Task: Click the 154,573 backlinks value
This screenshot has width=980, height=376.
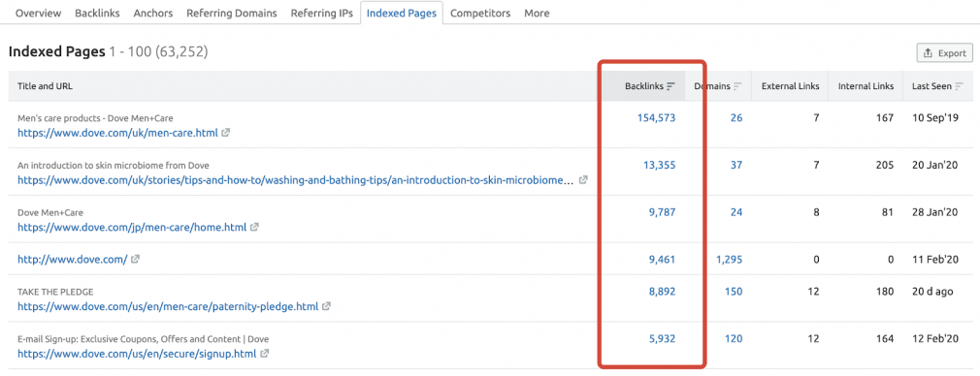Action: click(x=656, y=117)
